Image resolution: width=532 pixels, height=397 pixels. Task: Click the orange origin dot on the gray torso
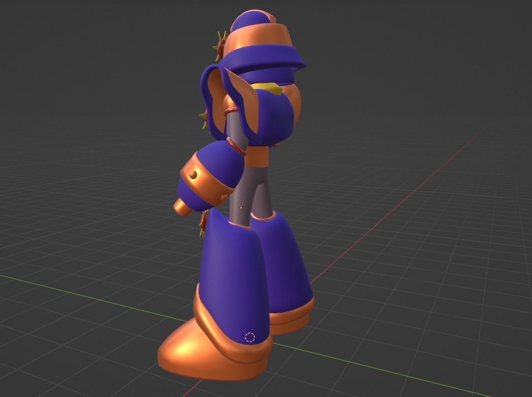[241, 207]
